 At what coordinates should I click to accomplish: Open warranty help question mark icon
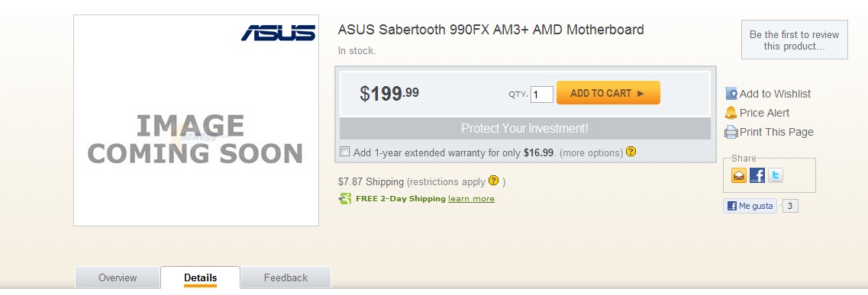[x=631, y=152]
